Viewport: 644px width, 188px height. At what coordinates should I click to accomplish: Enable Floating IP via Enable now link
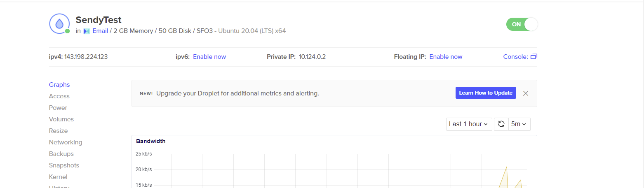[x=446, y=57]
